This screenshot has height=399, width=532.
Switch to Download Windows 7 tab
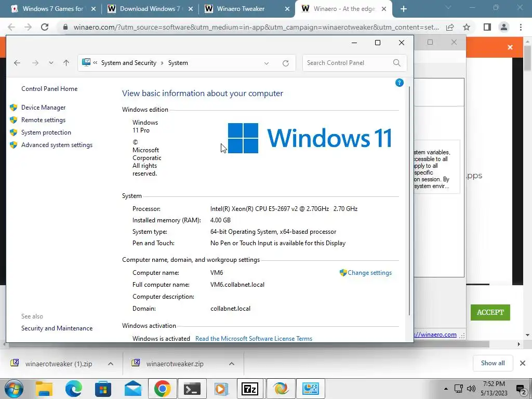coord(150,9)
